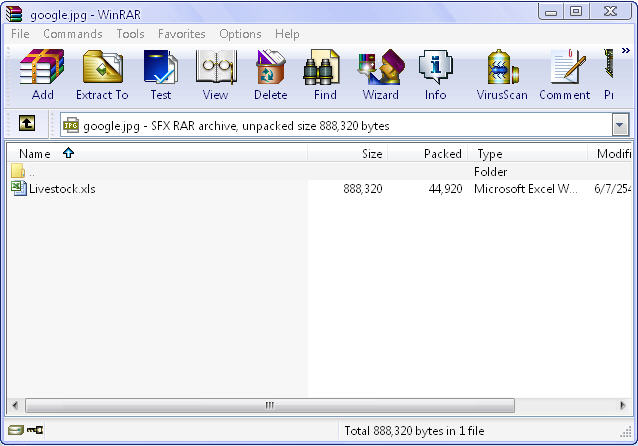Select the Livestock.xls file name
This screenshot has height=446, width=638.
click(x=62, y=189)
